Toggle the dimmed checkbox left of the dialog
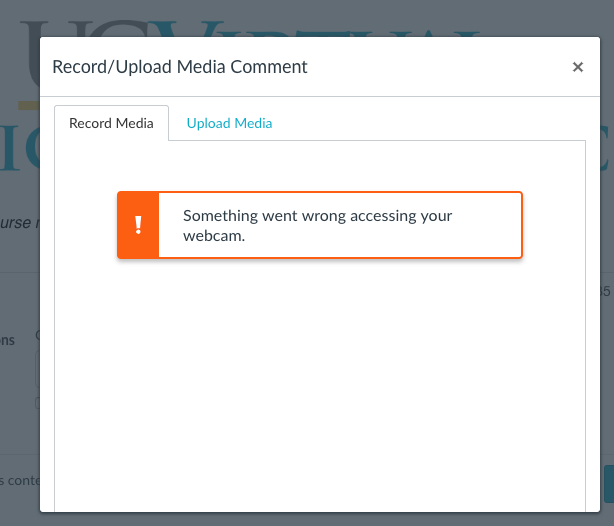Screen dimensions: 614x526 coord(37,403)
